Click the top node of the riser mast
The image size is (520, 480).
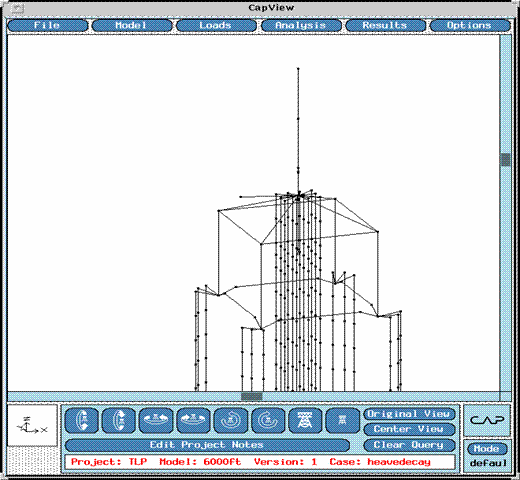click(x=298, y=69)
